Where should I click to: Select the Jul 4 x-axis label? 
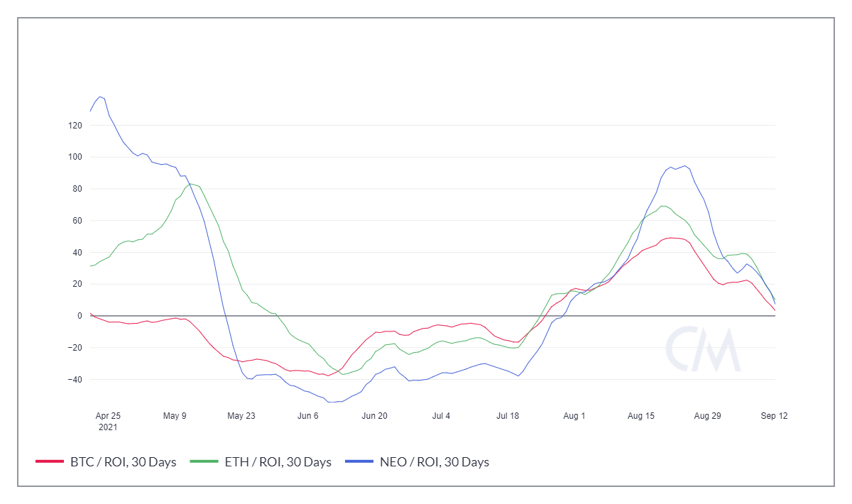pos(441,416)
